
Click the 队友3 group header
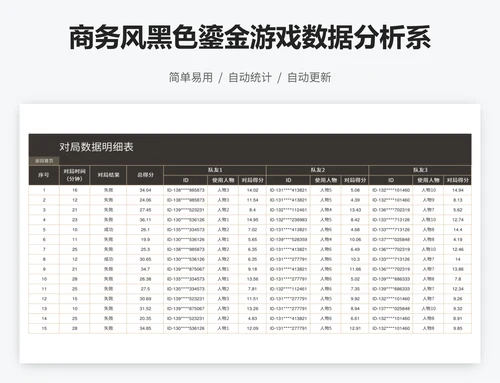pos(420,170)
